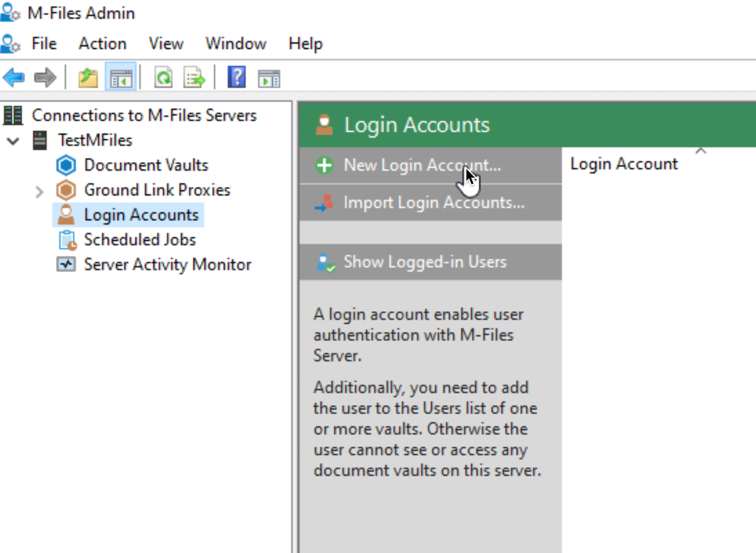Select Scheduled Jobs in the tree
Screen dimensions: 756x553
(140, 240)
